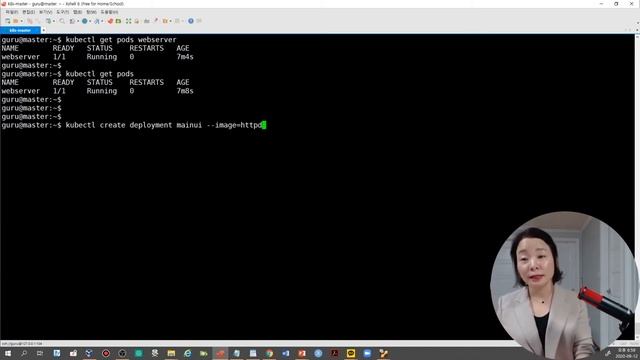The height and width of the screenshot is (360, 640).
Task: Click the terminal vertical scrollbar
Action: [637, 188]
